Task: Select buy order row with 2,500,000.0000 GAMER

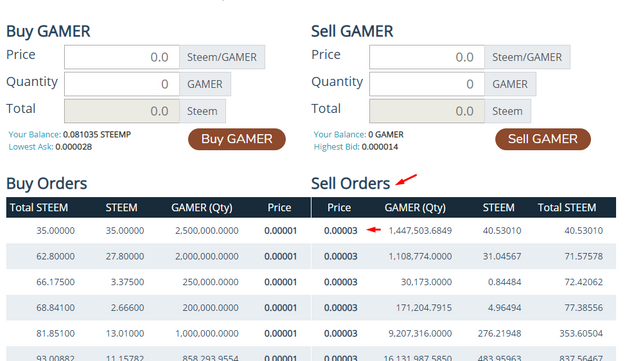Action: coord(158,231)
